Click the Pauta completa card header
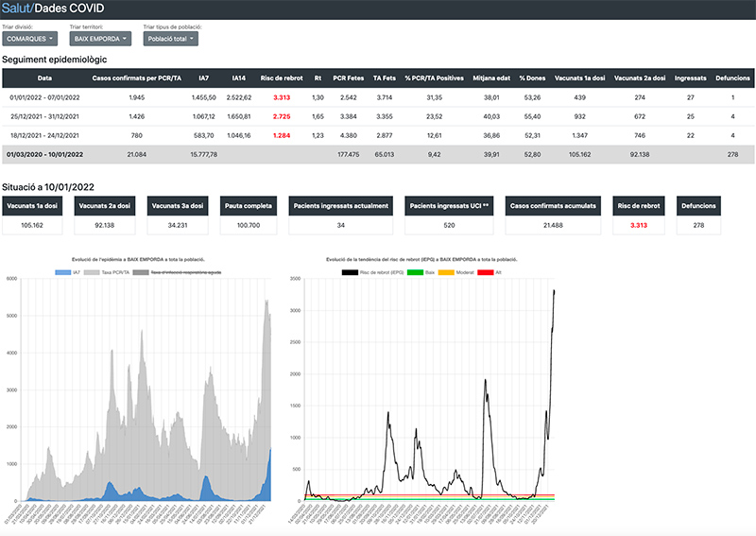The width and height of the screenshot is (756, 536). (249, 206)
